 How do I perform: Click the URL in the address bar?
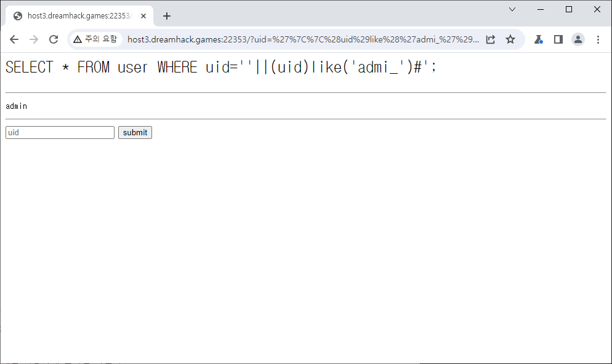(302, 39)
